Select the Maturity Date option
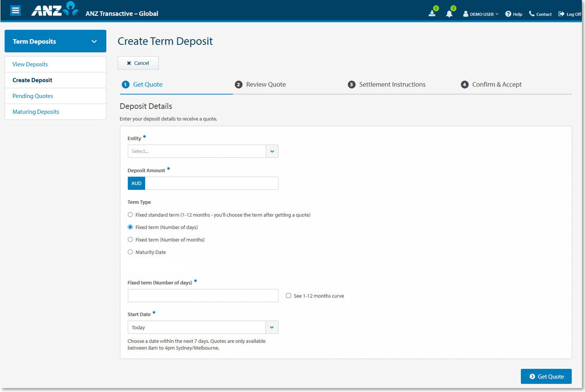 [x=130, y=252]
